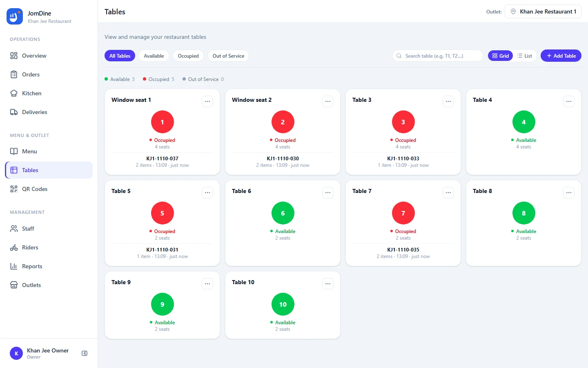Click the search table input field

point(438,56)
